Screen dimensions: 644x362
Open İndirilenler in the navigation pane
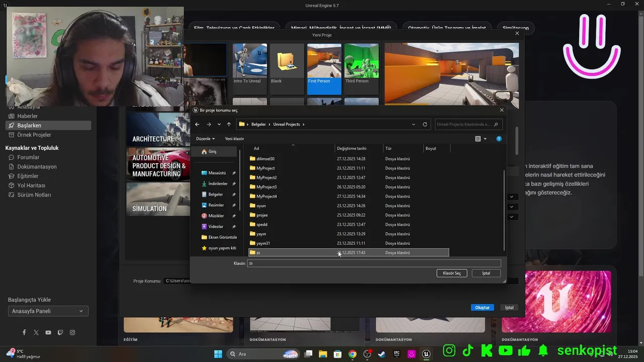(218, 184)
